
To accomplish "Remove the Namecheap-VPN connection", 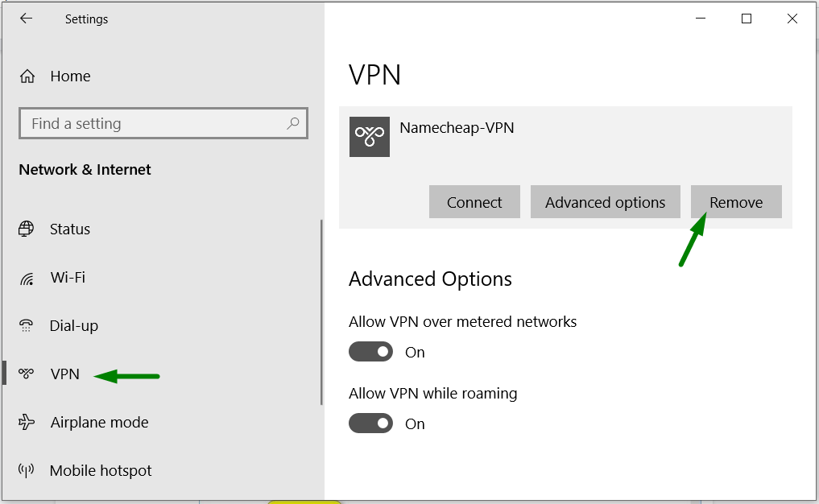I will (736, 201).
